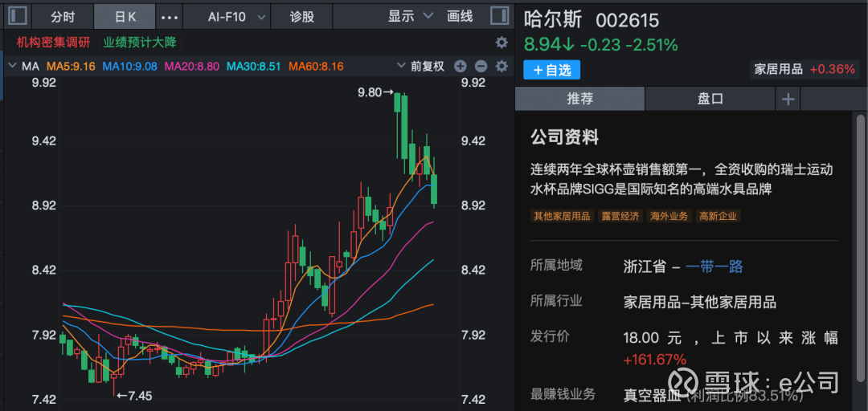
Task: Open the three-dots more periods menu
Action: [170, 17]
